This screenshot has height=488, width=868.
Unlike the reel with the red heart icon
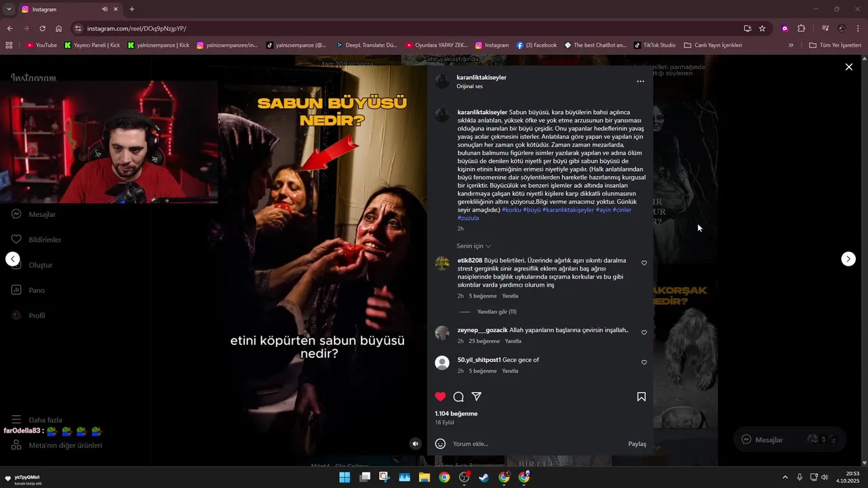point(441,396)
